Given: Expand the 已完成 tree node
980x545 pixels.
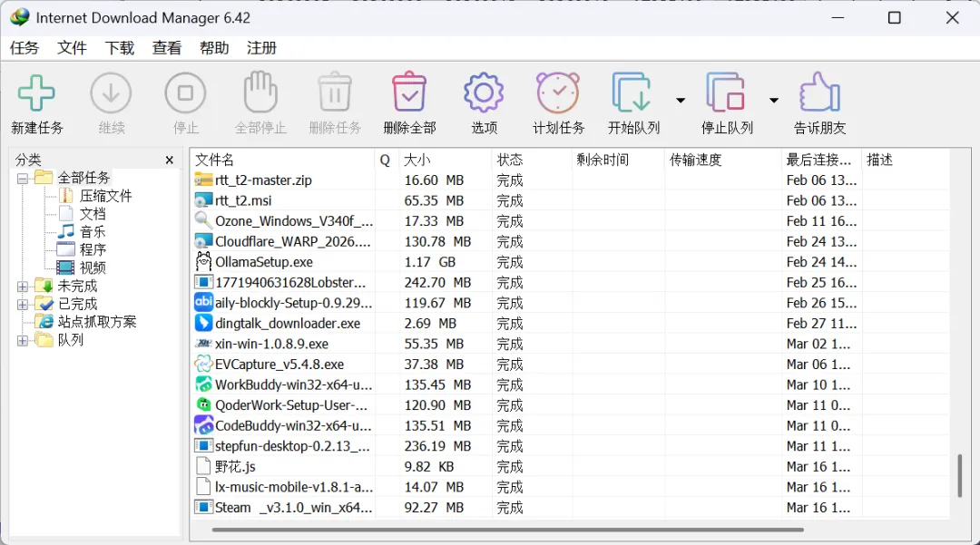Looking at the screenshot, I should point(23,305).
